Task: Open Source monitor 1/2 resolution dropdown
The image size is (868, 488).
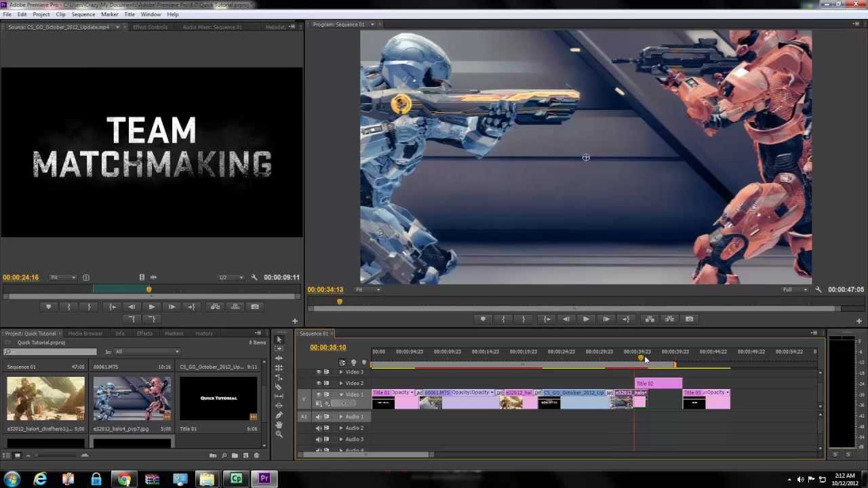Action: [x=231, y=277]
